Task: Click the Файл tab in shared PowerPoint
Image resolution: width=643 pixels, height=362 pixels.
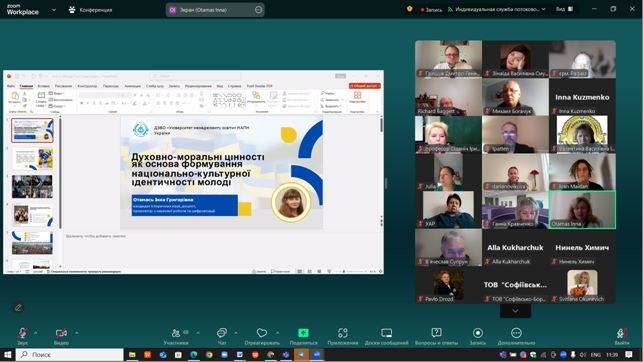Action: (11, 86)
